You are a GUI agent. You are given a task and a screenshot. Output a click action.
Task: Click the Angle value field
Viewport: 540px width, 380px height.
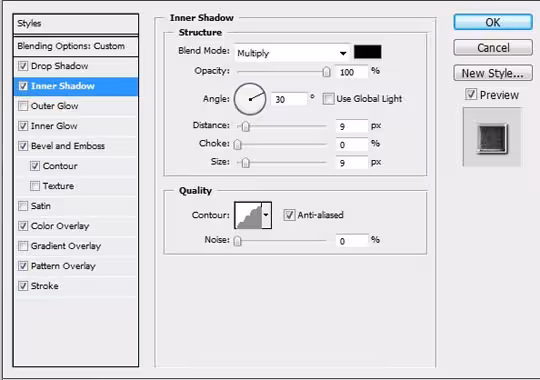coord(289,99)
